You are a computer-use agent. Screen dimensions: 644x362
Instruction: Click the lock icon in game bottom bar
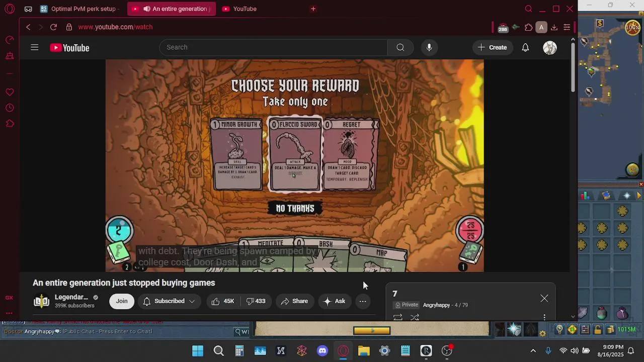pos(597,329)
